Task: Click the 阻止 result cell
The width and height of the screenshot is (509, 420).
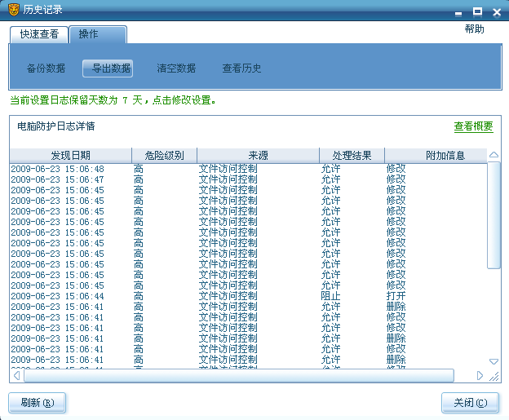Action: tap(330, 296)
